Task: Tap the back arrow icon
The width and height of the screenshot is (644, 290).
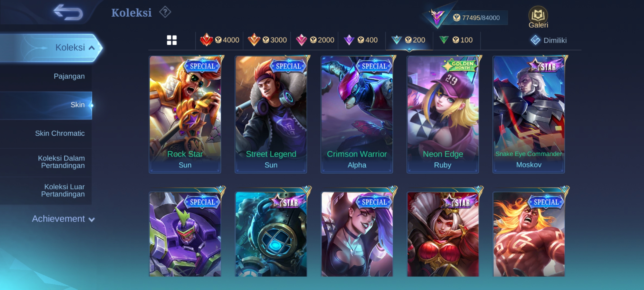Action: [68, 12]
